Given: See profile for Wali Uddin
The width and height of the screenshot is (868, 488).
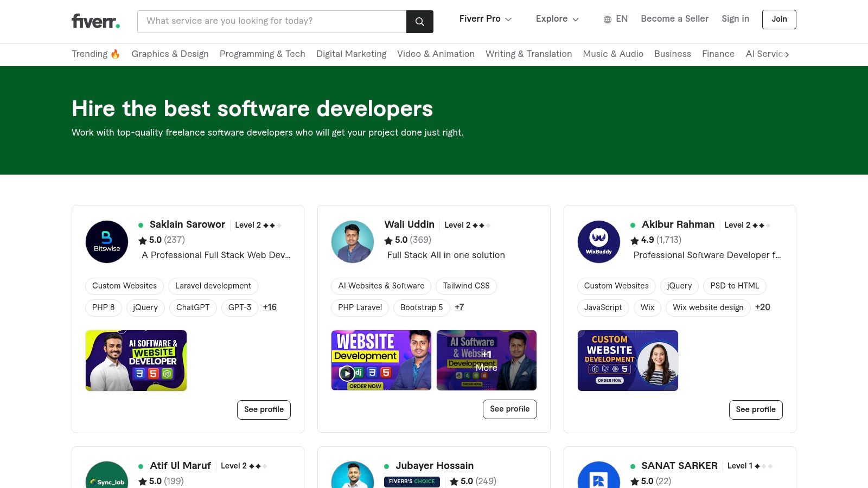Looking at the screenshot, I should (x=509, y=409).
